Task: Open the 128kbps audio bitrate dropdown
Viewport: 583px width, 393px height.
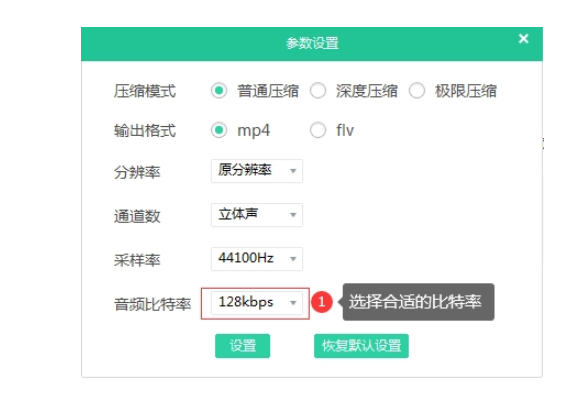Action: click(x=257, y=303)
